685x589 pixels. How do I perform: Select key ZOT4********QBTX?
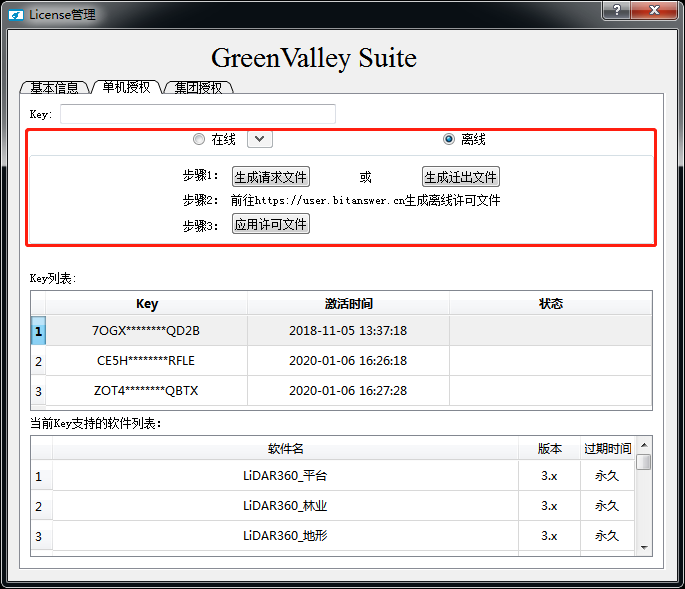pyautogui.click(x=146, y=391)
